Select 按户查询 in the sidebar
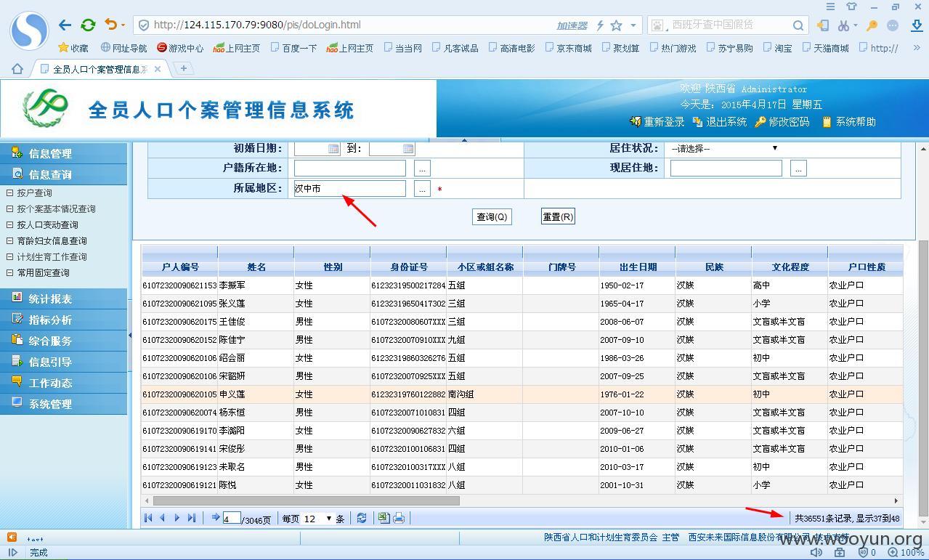This screenshot has width=929, height=560. click(34, 193)
